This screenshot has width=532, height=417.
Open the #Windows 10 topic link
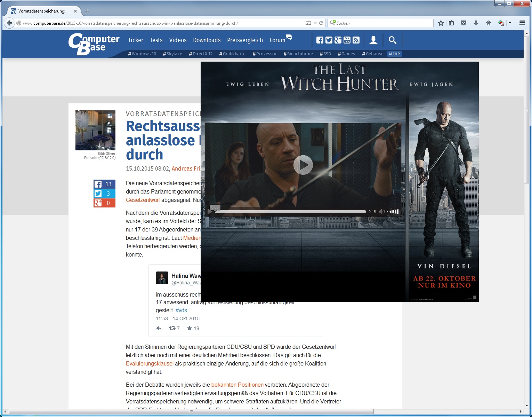142,54
